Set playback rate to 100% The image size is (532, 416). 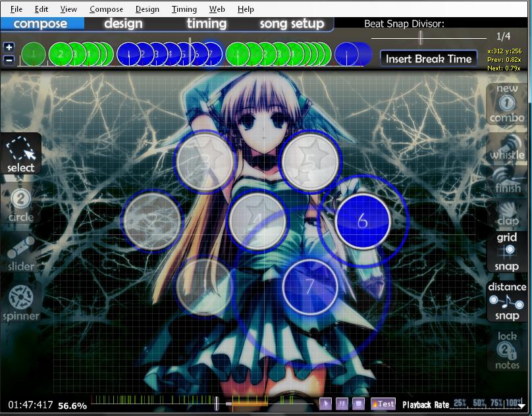pos(514,403)
